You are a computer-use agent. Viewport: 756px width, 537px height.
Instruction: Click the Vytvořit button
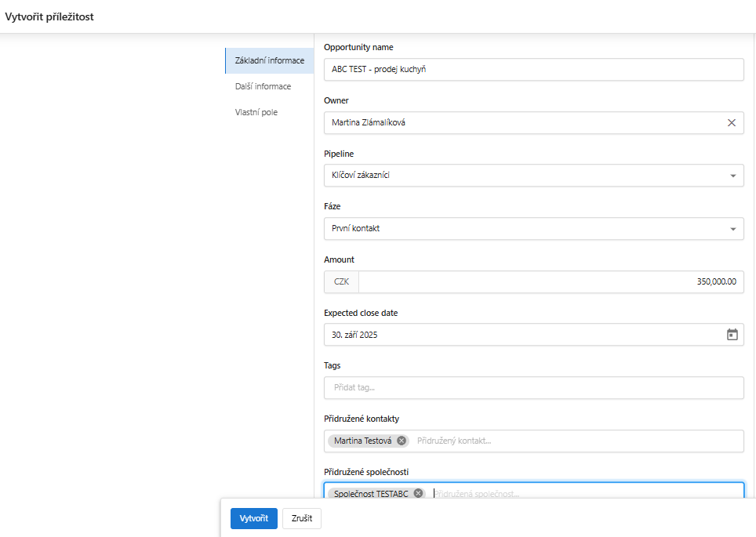pos(253,518)
